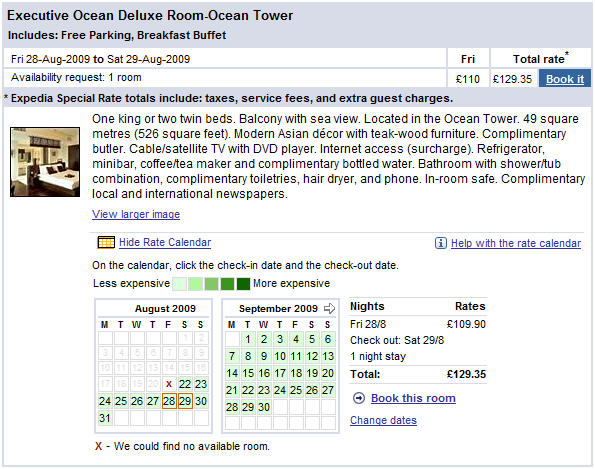This screenshot has height=469, width=595.
Task: Select August 28 on the calendar
Action: 169,401
